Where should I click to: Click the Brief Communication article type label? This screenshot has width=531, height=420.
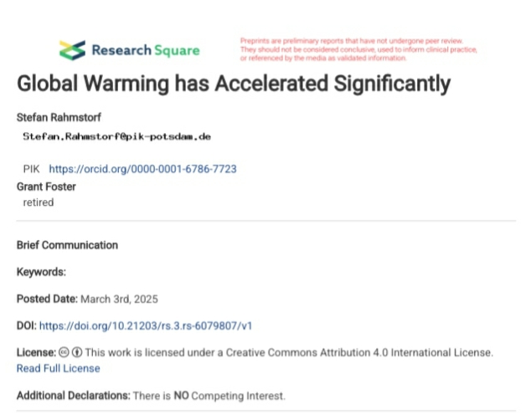[x=67, y=245]
